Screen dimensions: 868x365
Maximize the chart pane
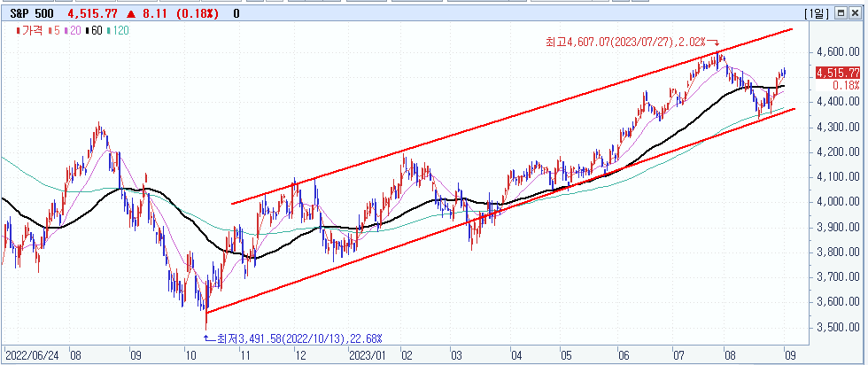841,13
